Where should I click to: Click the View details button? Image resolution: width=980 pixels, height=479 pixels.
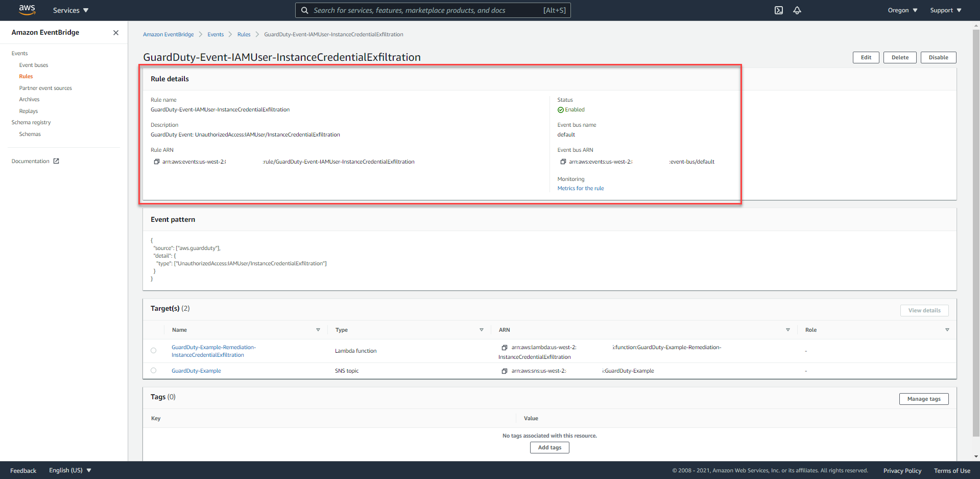(x=924, y=310)
